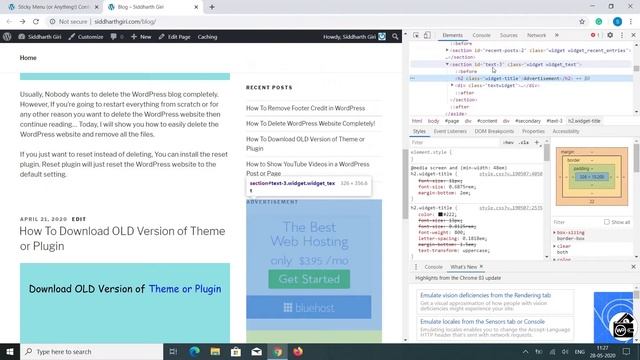Toggle the :hov element state panel

[508, 142]
